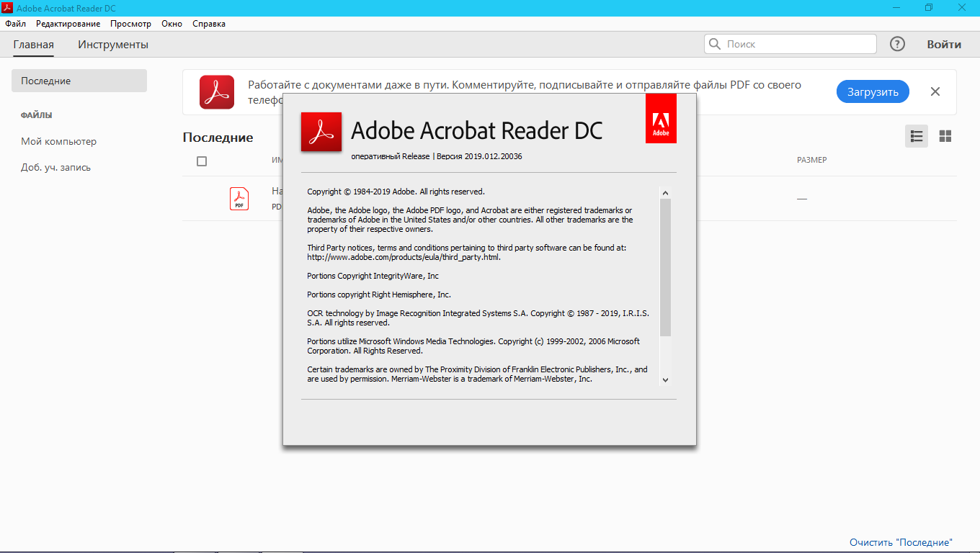Click the Acrobat icon in title bar
Viewport: 980px width, 553px height.
click(x=8, y=8)
